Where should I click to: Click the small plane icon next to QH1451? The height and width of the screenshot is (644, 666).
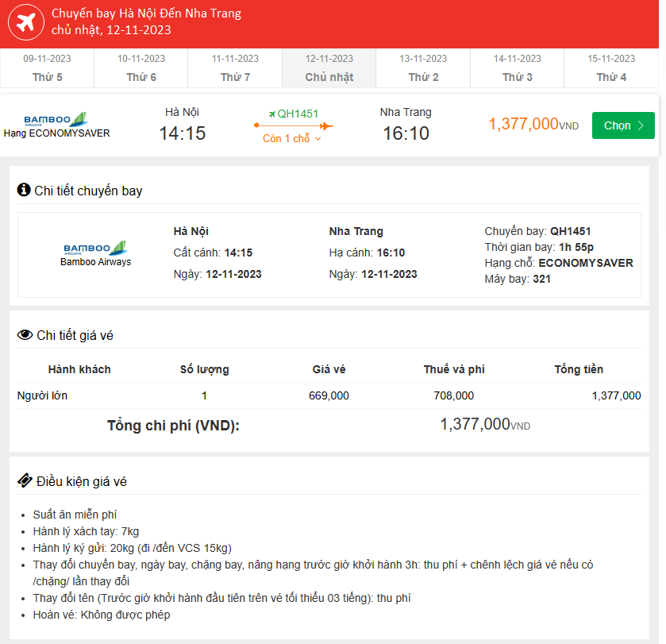coord(272,114)
